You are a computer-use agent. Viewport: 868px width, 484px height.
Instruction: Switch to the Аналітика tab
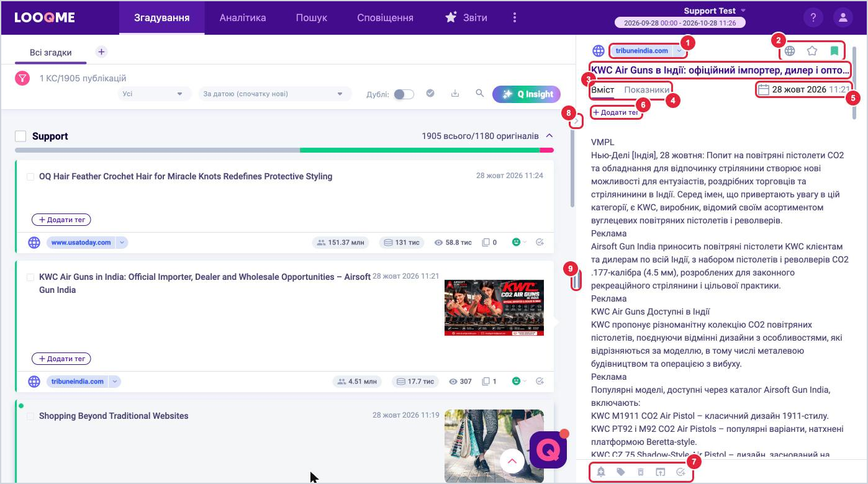(243, 17)
